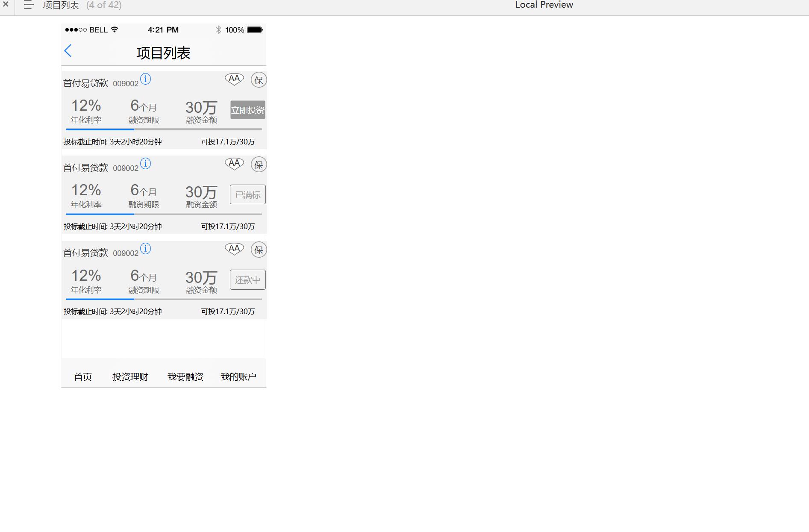The height and width of the screenshot is (532, 809).
Task: Click 可投17.1万/30万 in the 立即投资 card
Action: pyautogui.click(x=228, y=142)
